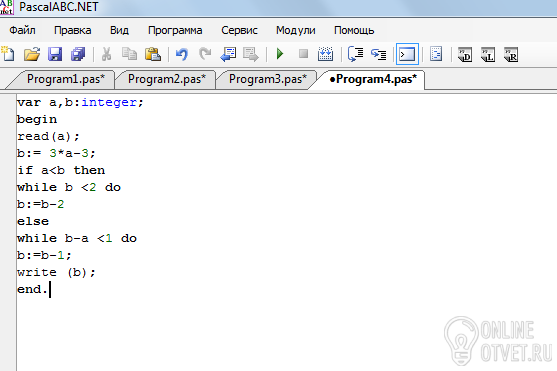Click the code line 'var a,b:integer;'

click(x=80, y=103)
